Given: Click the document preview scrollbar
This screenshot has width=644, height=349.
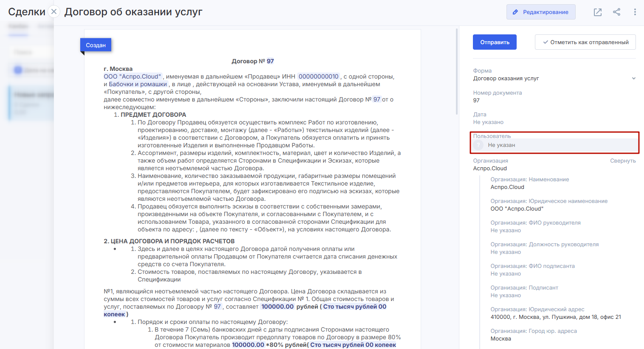Looking at the screenshot, I should click(457, 72).
